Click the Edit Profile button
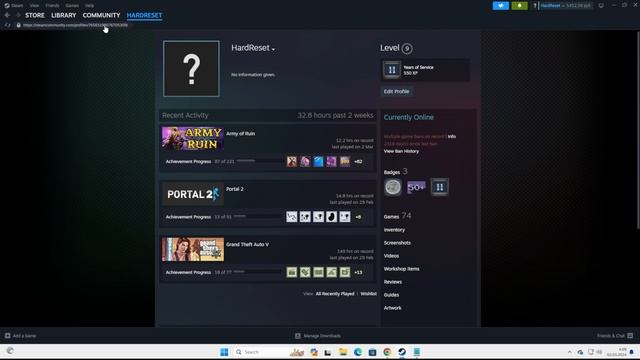640x360 pixels. pyautogui.click(x=396, y=91)
